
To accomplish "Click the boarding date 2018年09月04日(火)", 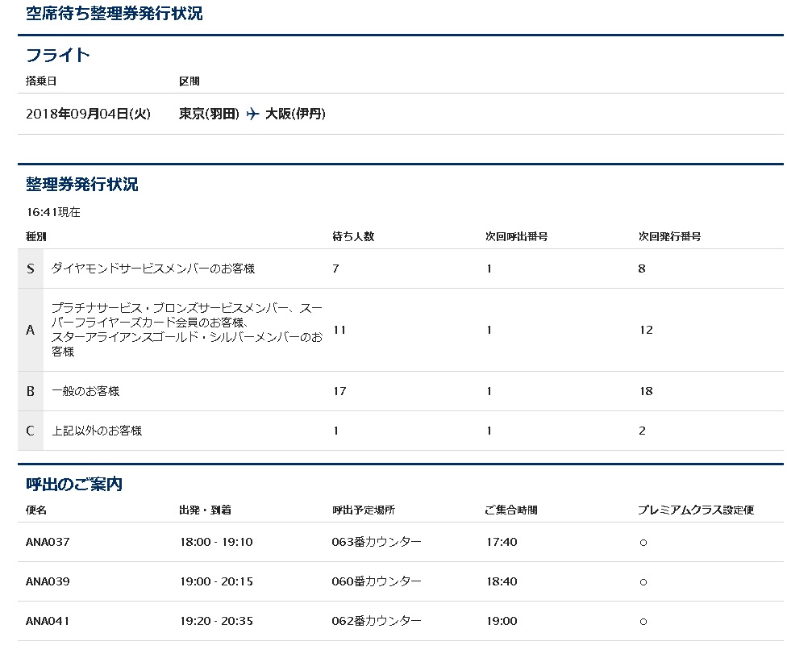I will pyautogui.click(x=88, y=115).
